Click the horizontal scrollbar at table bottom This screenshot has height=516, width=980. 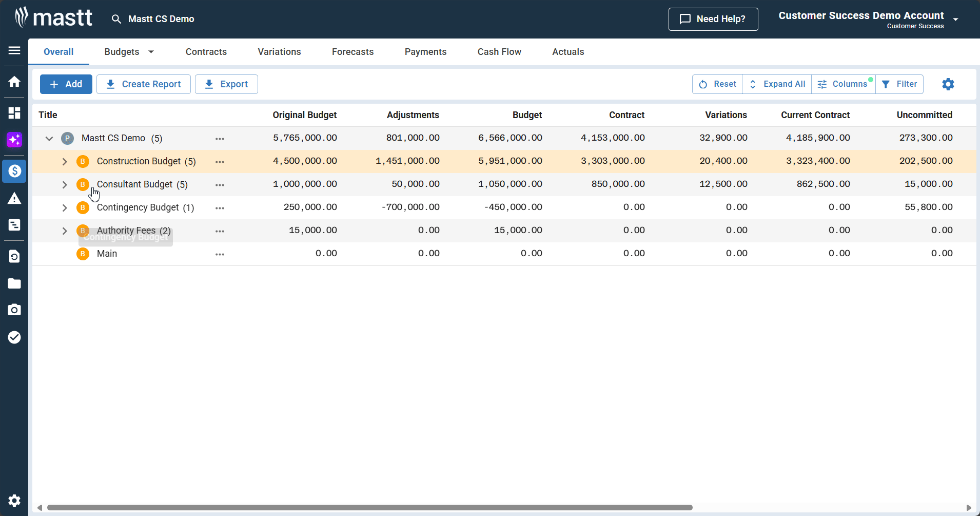(369, 507)
